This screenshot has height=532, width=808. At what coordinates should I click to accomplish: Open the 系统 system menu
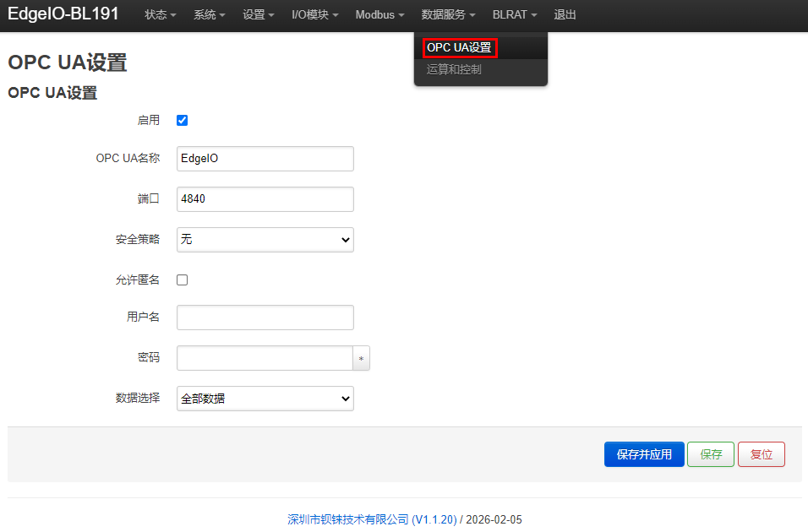point(210,15)
